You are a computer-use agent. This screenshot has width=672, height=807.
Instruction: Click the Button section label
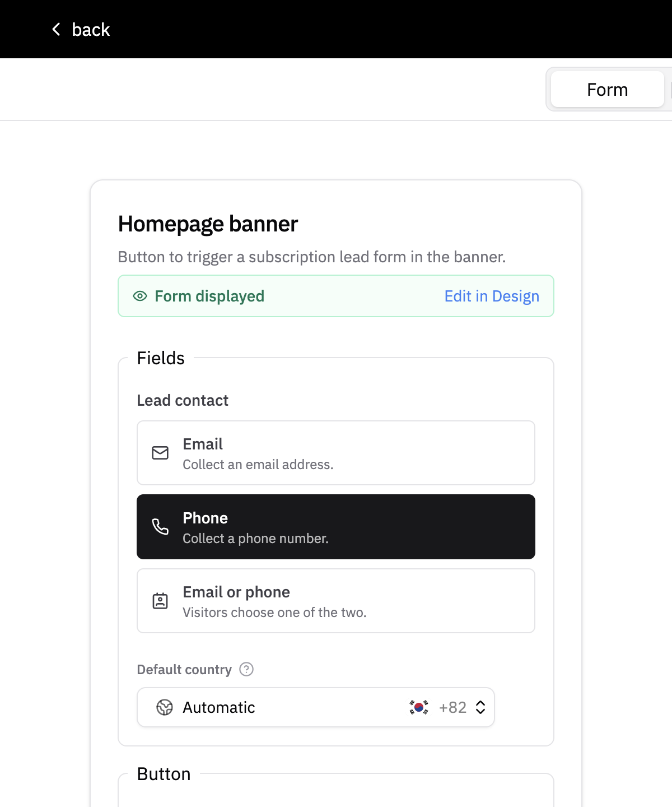[164, 774]
